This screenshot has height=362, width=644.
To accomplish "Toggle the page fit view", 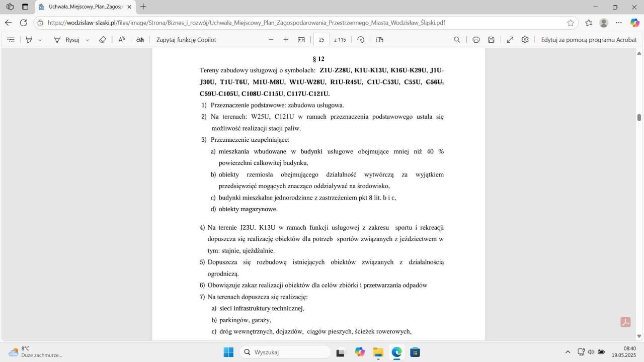I will [x=300, y=40].
